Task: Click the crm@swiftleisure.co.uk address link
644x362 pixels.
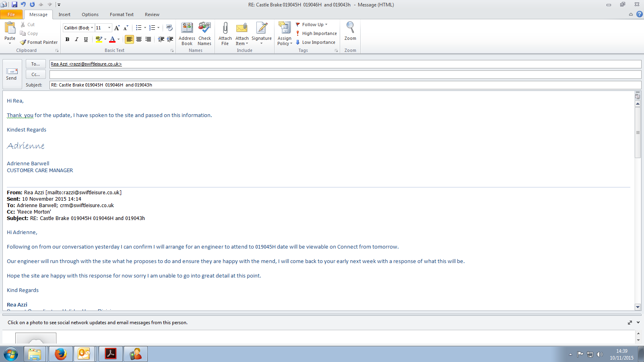Action: click(87, 206)
